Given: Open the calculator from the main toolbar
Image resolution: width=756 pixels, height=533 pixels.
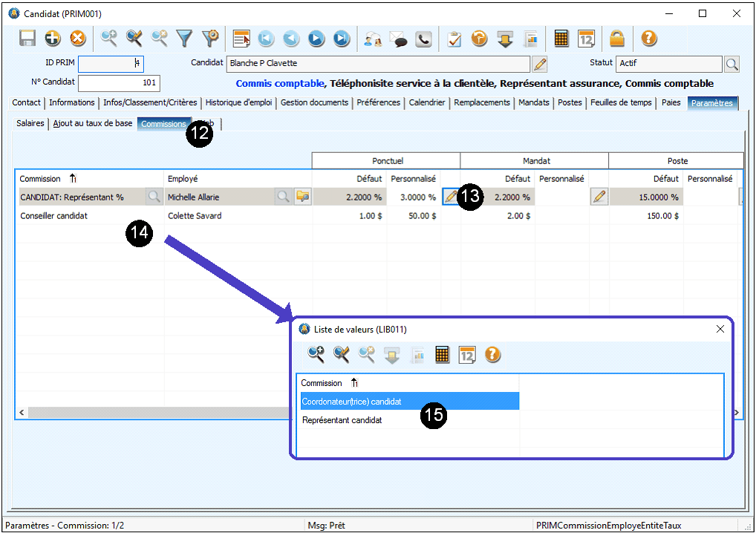Looking at the screenshot, I should tap(561, 39).
